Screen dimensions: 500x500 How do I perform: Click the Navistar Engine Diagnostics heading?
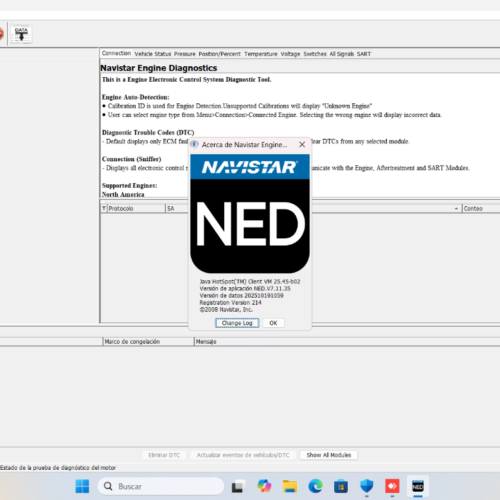tap(159, 68)
